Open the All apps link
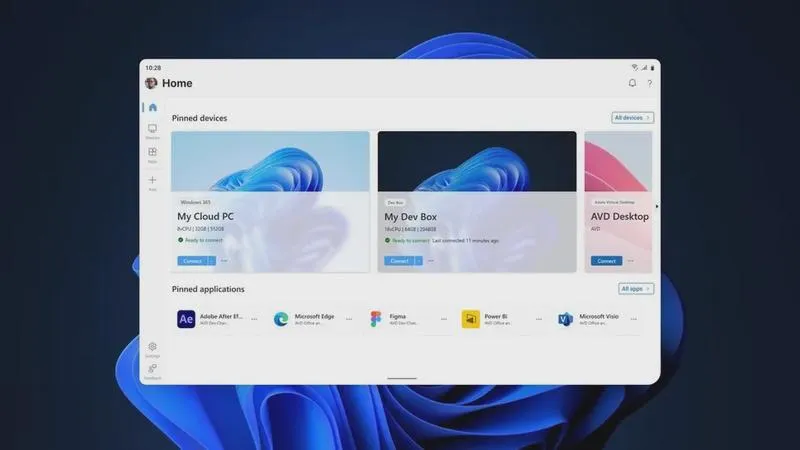Image resolution: width=800 pixels, height=450 pixels. [636, 289]
